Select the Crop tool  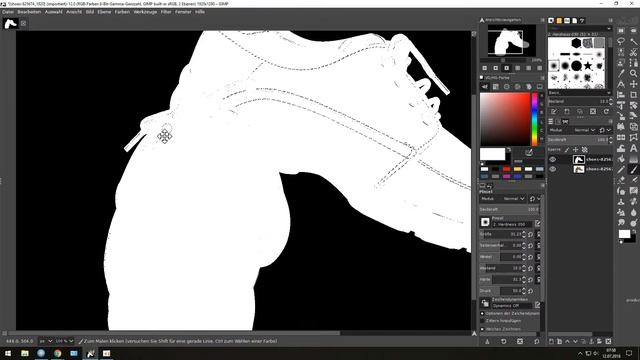point(633,95)
